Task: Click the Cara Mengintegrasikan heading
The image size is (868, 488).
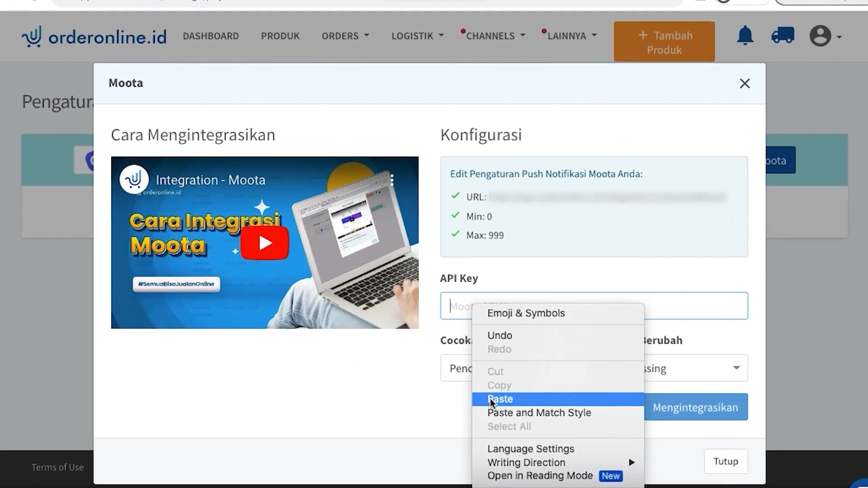Action: [193, 135]
